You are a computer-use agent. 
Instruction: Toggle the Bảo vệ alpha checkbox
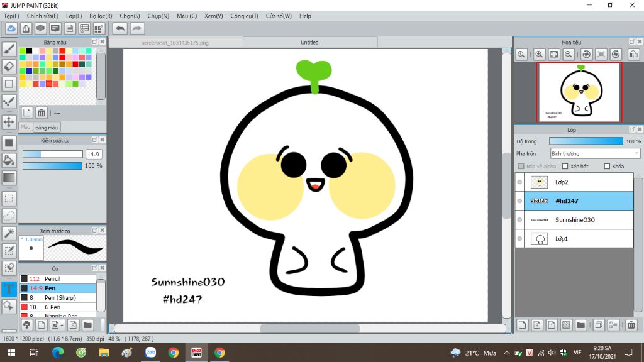521,166
